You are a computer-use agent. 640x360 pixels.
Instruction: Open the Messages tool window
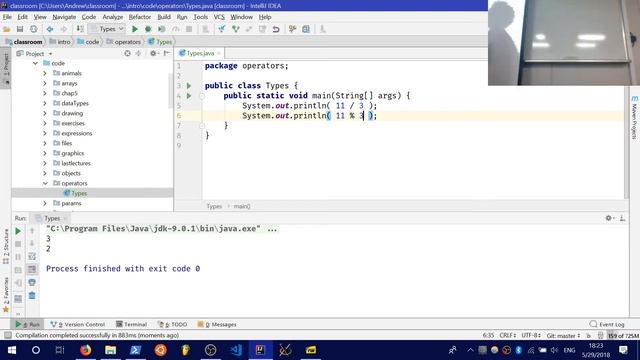217,324
